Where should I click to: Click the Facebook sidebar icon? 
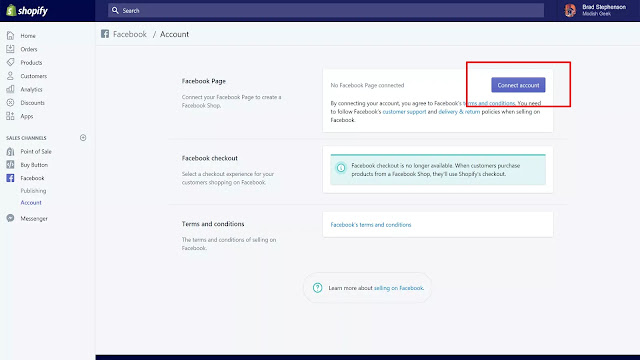[x=10, y=178]
